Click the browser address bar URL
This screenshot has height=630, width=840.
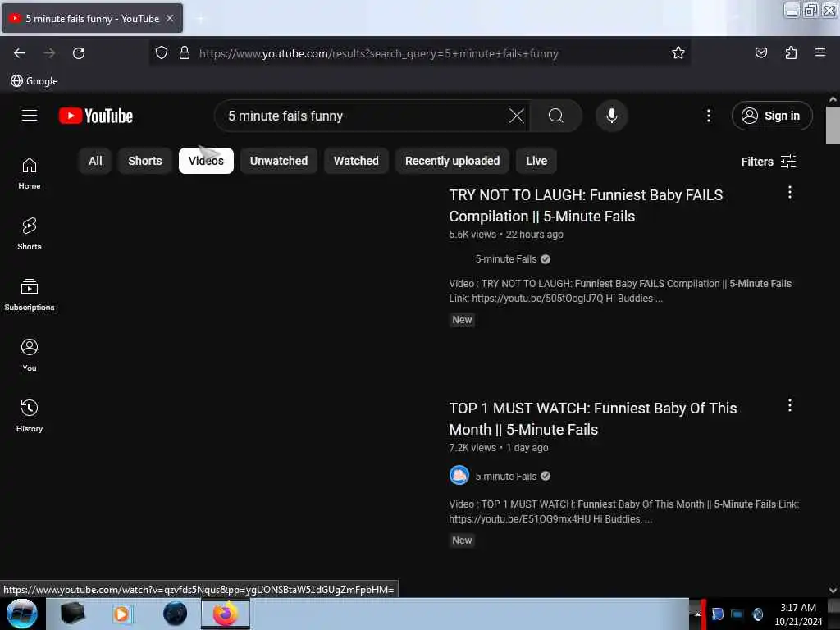click(378, 53)
